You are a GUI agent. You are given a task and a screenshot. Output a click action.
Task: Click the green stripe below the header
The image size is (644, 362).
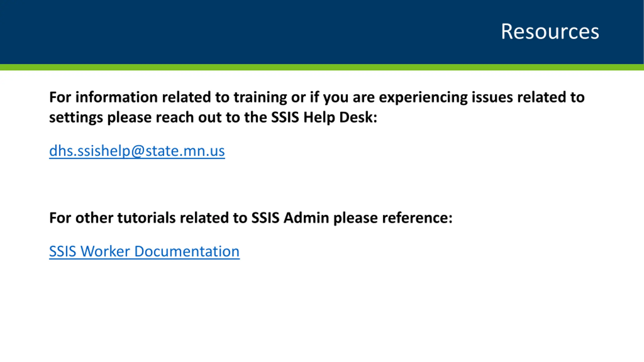point(322,67)
